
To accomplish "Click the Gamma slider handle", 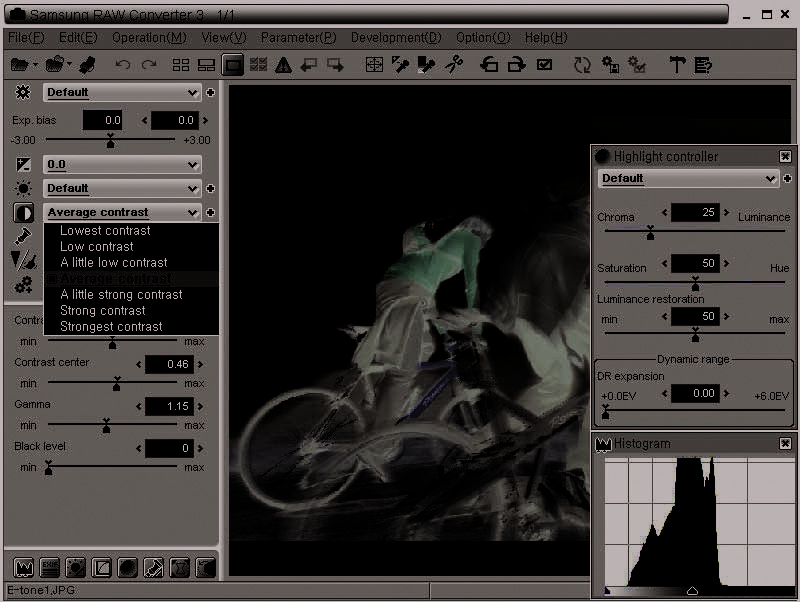I will pyautogui.click(x=106, y=425).
